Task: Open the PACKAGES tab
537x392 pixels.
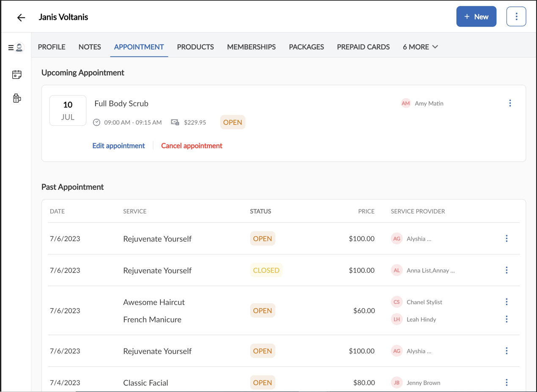Action: 306,47
